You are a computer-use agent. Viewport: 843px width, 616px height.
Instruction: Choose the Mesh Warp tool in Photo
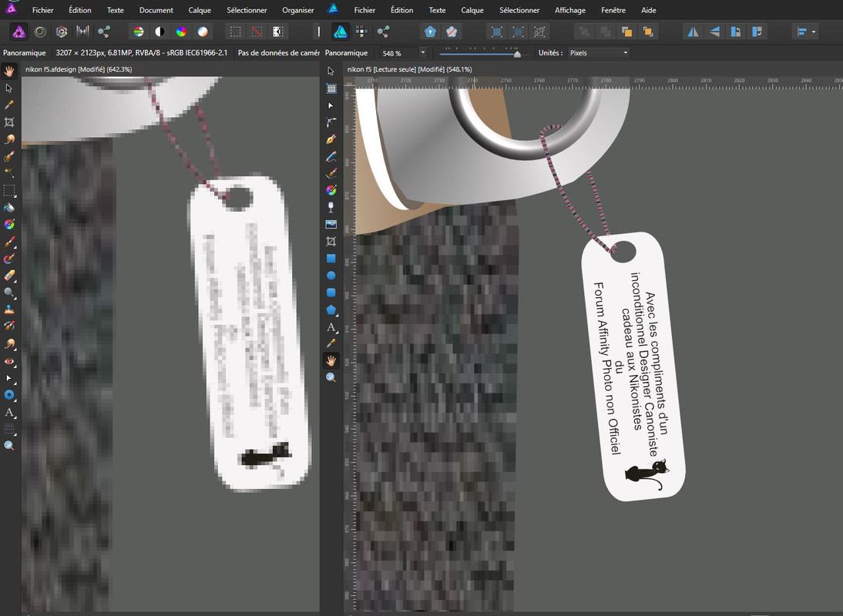[x=9, y=429]
